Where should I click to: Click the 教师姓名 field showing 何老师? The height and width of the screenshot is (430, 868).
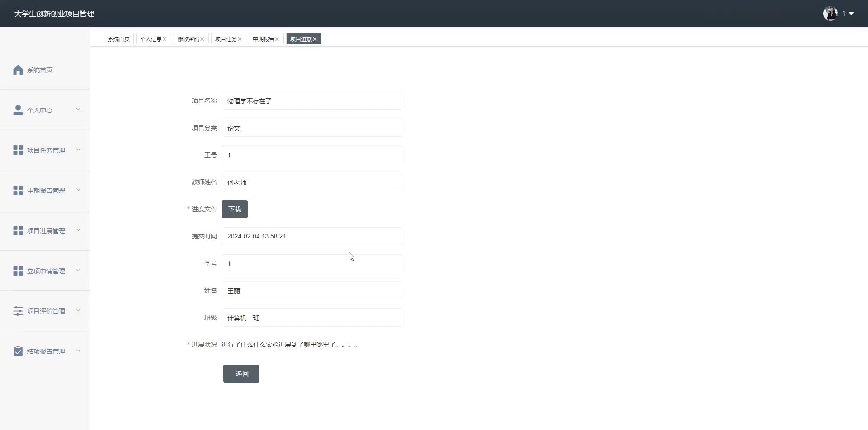[312, 182]
